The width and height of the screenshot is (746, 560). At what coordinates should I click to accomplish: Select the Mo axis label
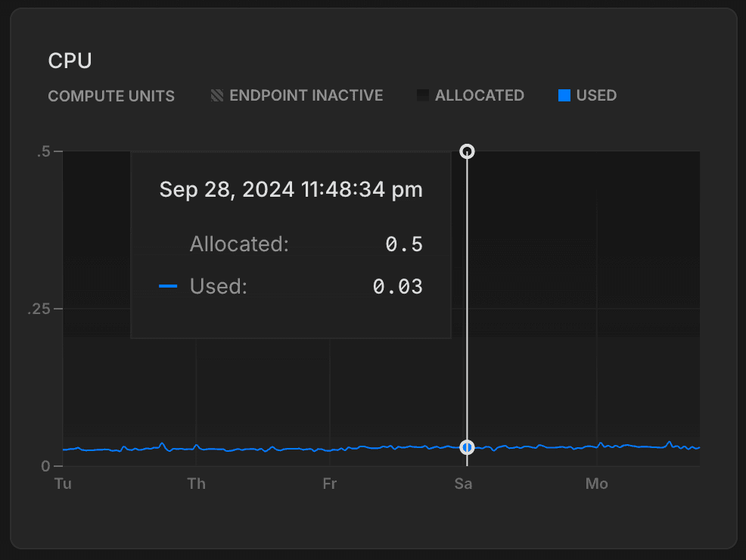click(596, 483)
